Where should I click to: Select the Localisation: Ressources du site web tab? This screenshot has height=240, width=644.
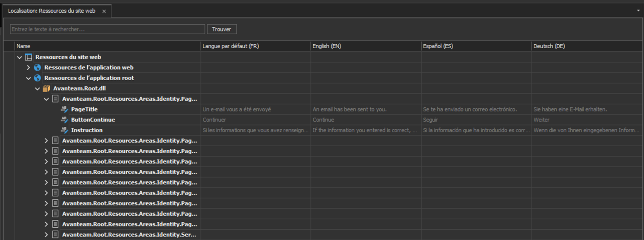pyautogui.click(x=52, y=11)
